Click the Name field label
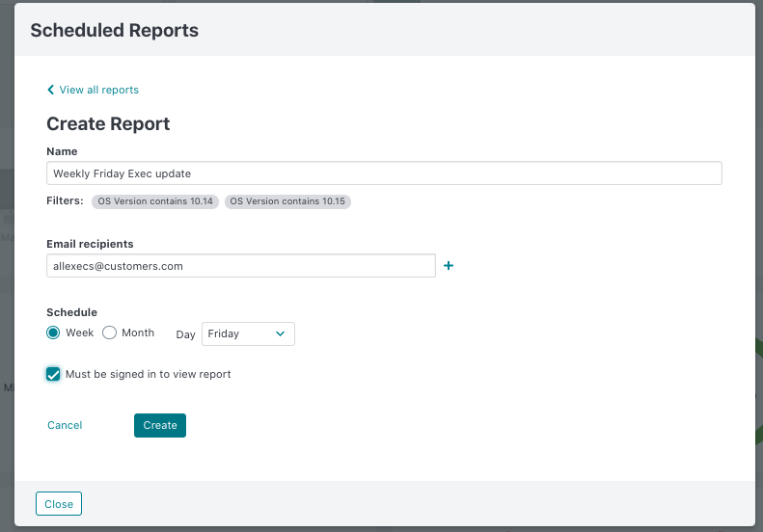Viewport: 763px width, 532px height. point(62,151)
